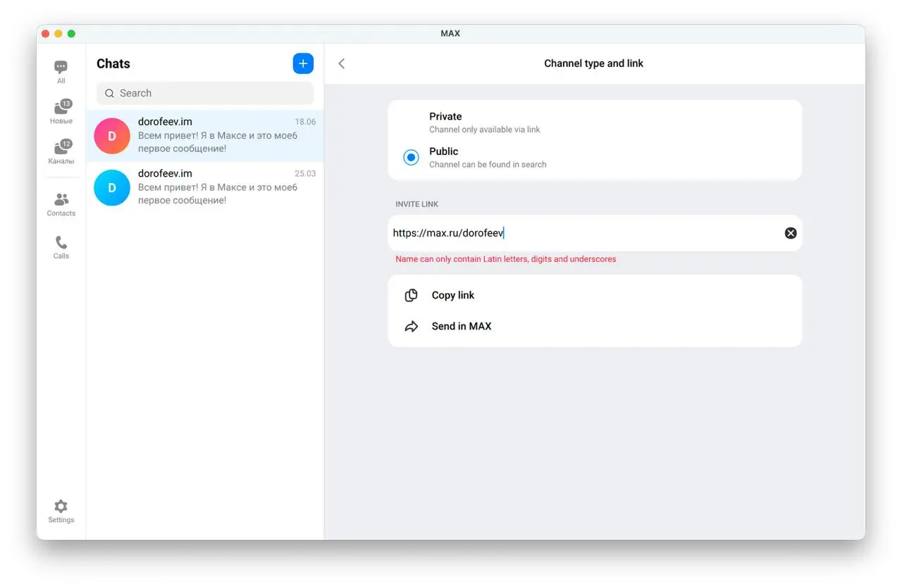
Task: Click the 'Channel type and link' title
Action: pos(594,63)
